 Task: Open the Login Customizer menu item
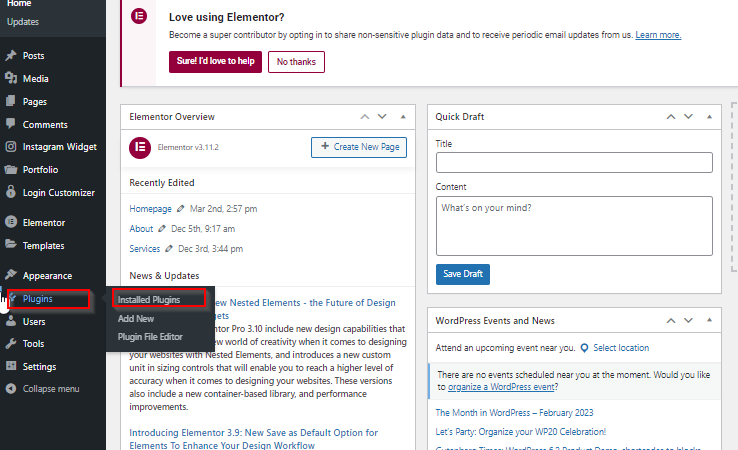58,193
